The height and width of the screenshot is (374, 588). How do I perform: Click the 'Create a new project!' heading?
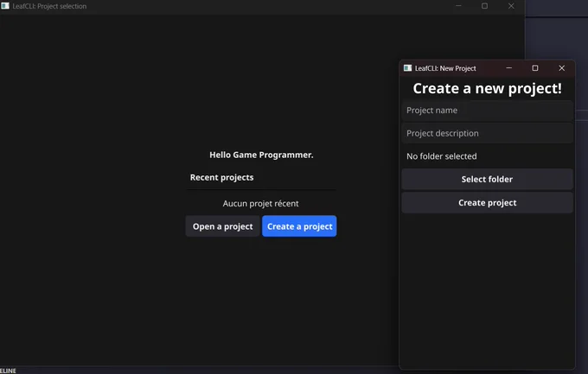coord(487,89)
